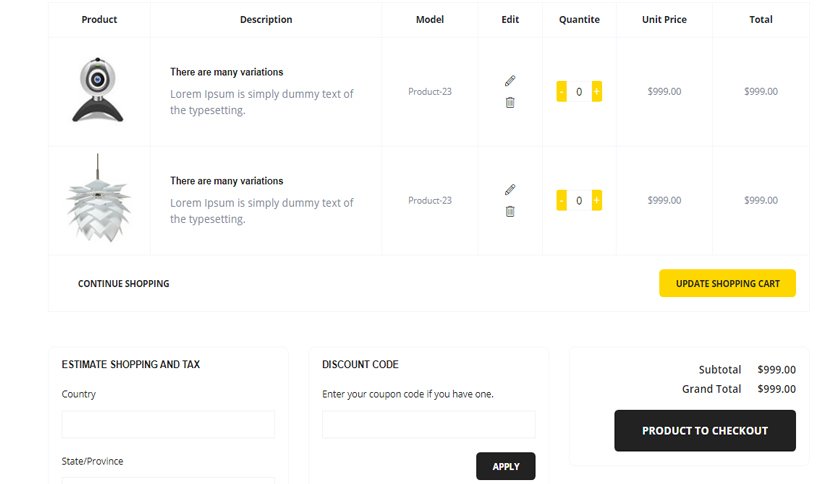Edit the webcam product with pencil icon
This screenshot has width=836, height=484.
coord(510,80)
